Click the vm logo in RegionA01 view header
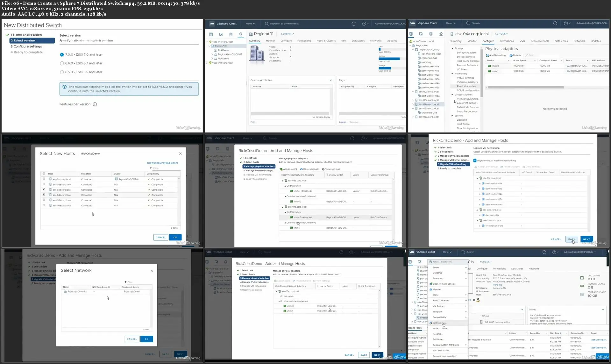The width and height of the screenshot is (611, 364). click(x=212, y=24)
